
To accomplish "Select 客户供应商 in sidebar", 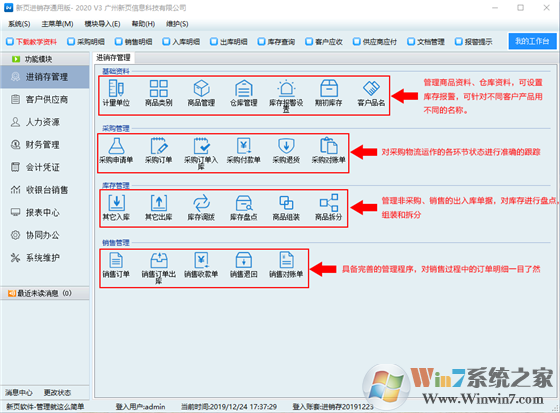I will [45, 99].
